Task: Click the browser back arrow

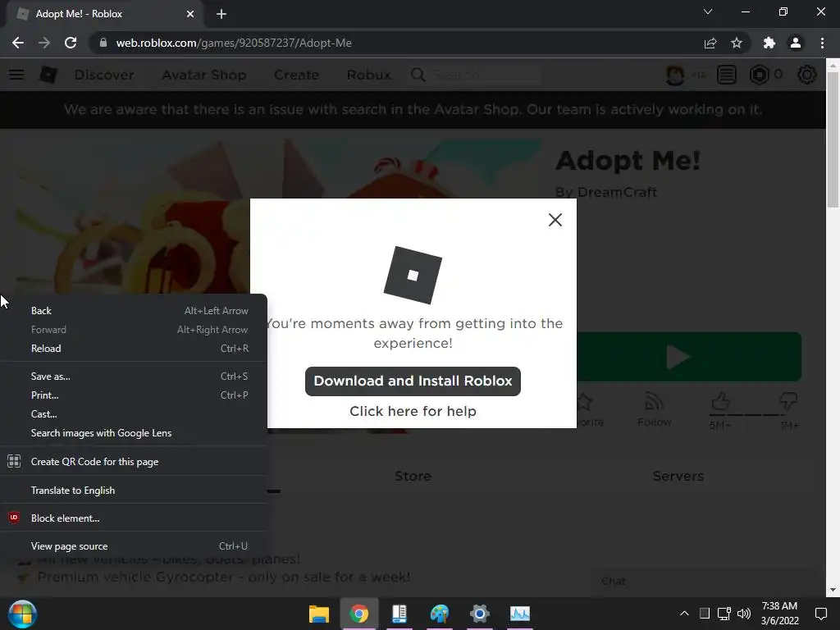Action: [18, 43]
